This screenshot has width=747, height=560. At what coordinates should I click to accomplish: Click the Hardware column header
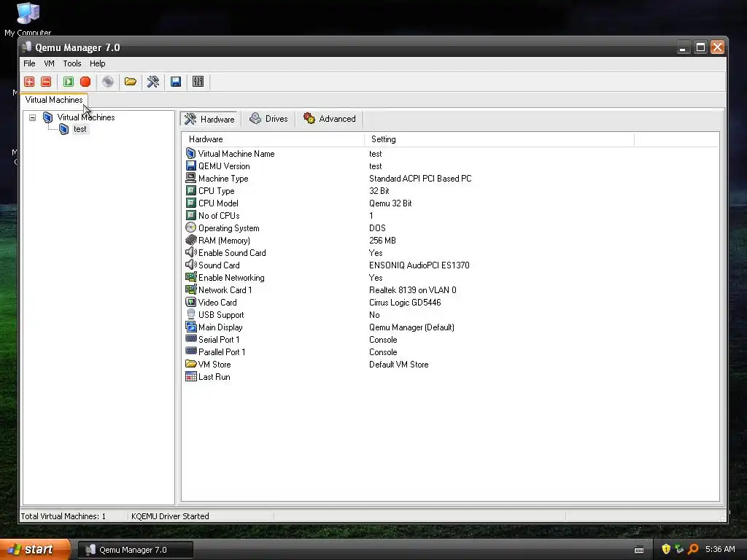(x=273, y=139)
